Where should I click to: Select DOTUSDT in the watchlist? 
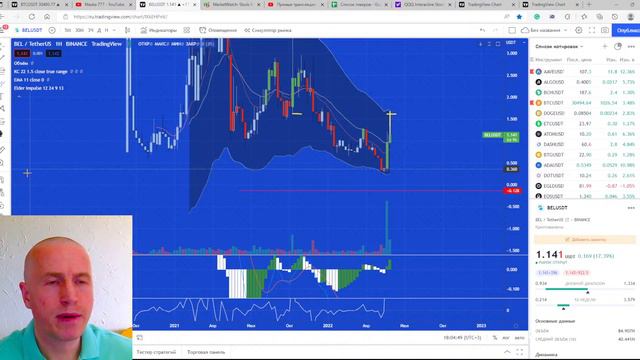pyautogui.click(x=584, y=176)
